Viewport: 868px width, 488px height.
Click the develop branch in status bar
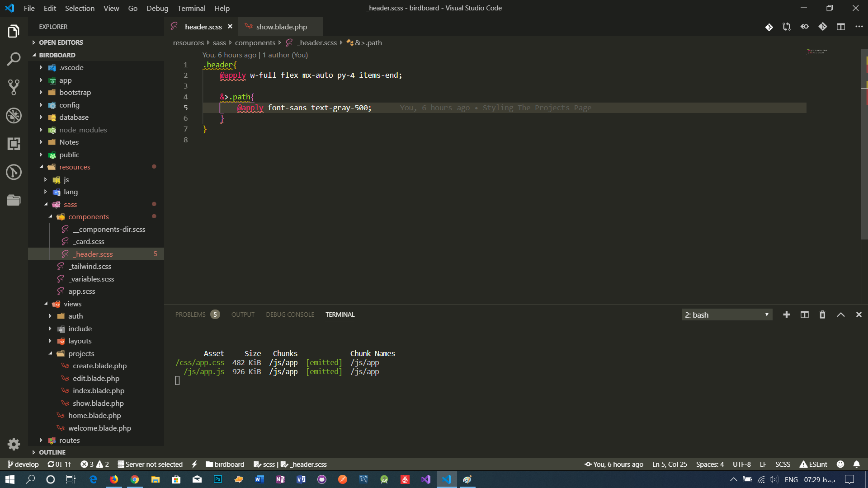(23, 464)
